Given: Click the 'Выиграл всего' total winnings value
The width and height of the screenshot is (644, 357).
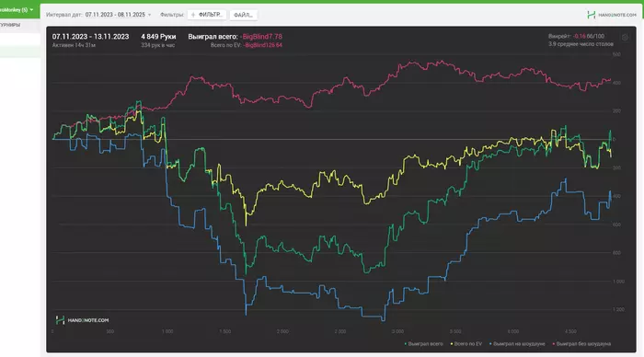Looking at the screenshot, I should pos(260,37).
